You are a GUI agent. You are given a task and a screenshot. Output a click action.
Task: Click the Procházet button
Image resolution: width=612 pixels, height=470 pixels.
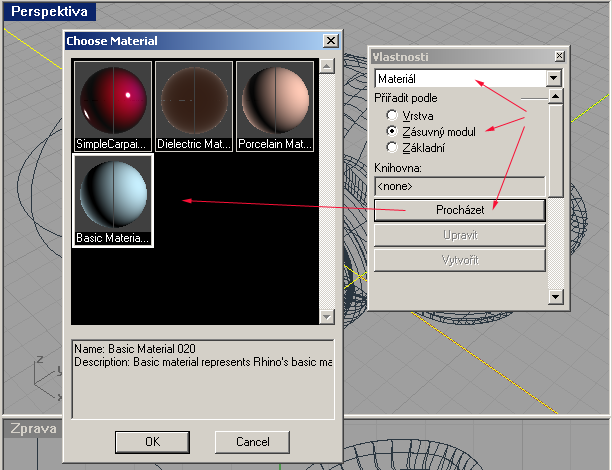click(460, 210)
